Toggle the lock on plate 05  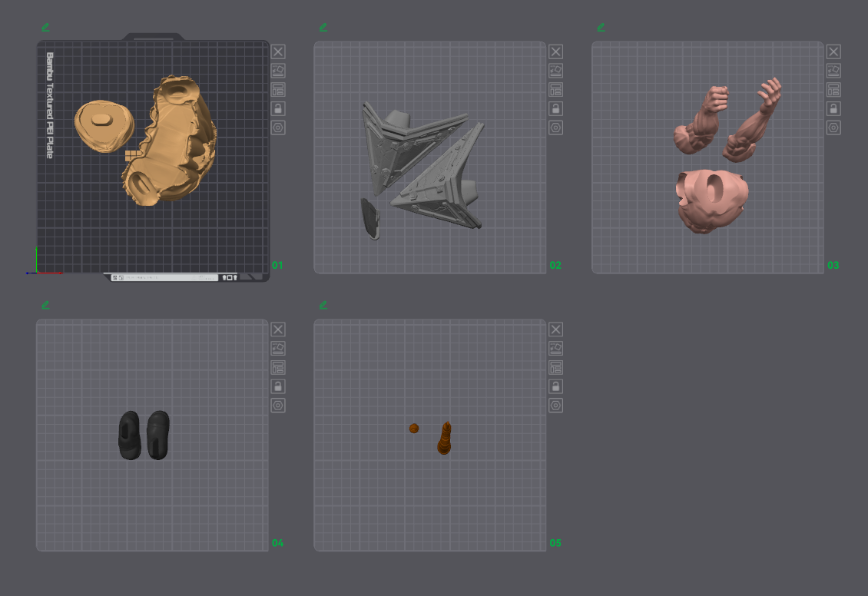556,386
